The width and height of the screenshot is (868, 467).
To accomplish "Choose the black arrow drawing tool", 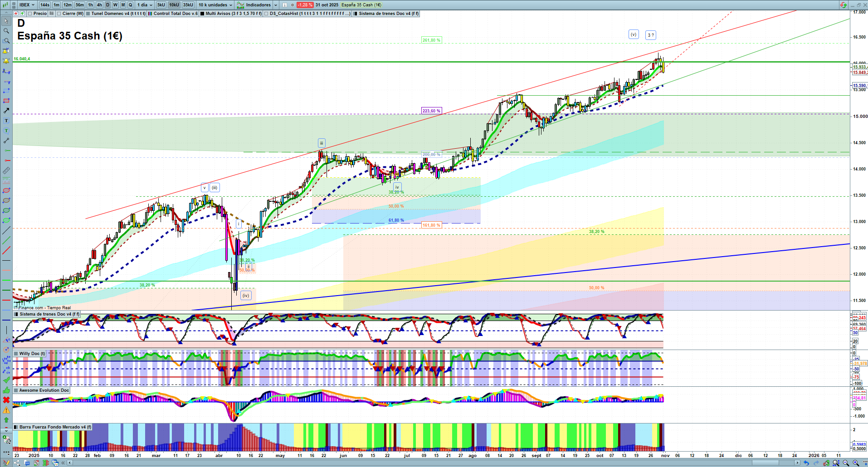I will click(6, 111).
